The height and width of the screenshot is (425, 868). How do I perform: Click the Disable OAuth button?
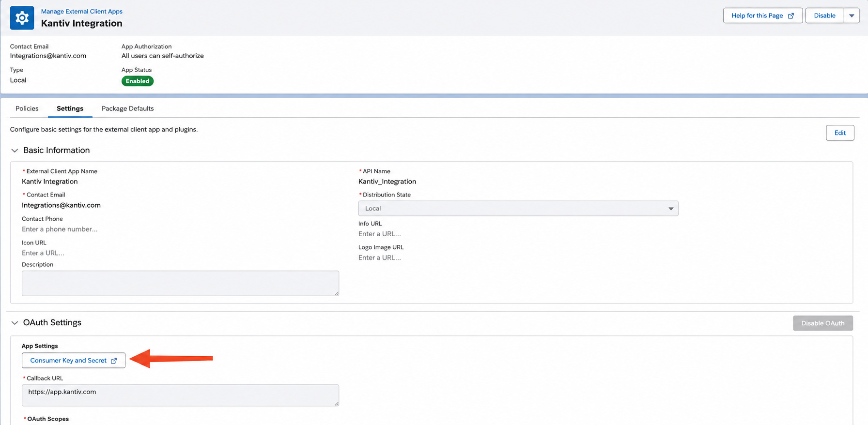(823, 323)
